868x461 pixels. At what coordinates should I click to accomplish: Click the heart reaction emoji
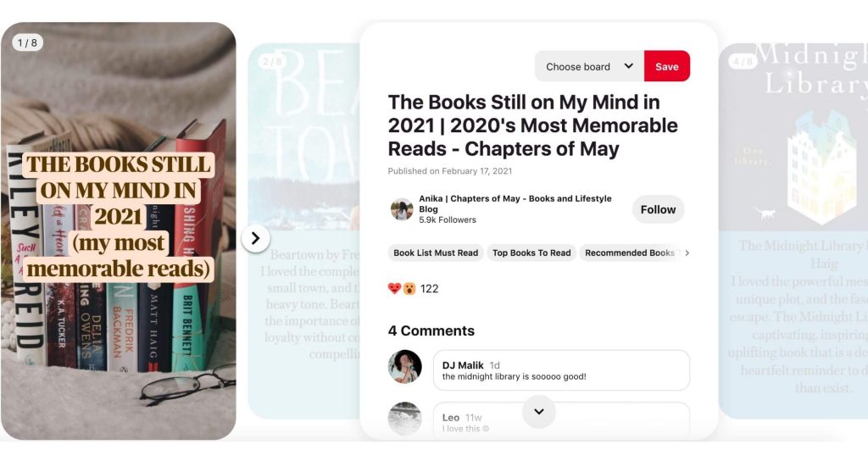(x=394, y=288)
